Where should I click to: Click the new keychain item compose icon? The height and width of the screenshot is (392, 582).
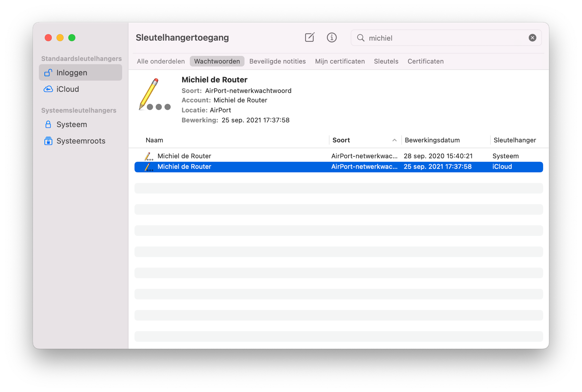pos(310,37)
